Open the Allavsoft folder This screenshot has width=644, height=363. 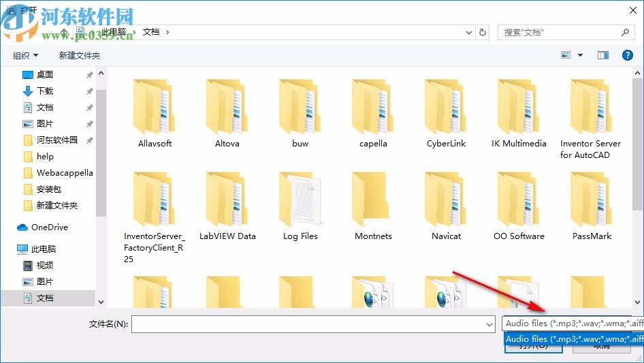(x=155, y=113)
